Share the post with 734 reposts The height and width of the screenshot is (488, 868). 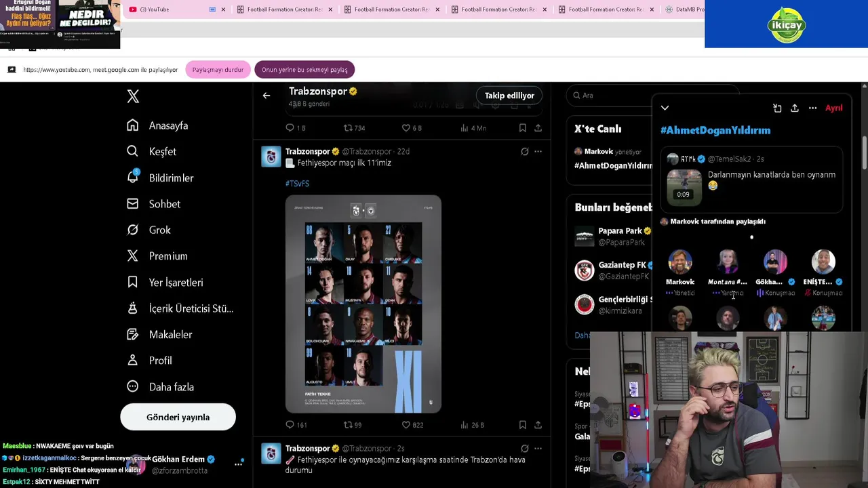[538, 127]
